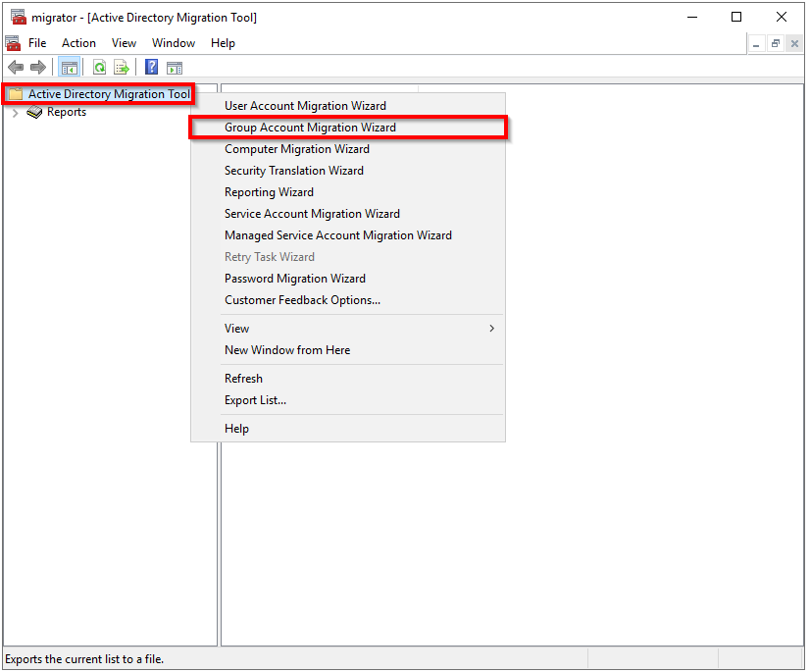Click the MMC document icon beside File menu

13,43
